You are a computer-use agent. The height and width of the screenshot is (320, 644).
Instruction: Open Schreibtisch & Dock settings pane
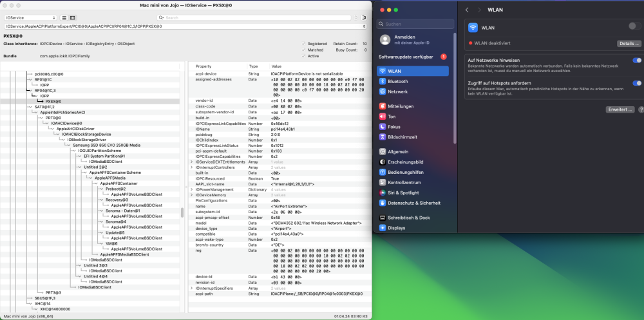[413, 218]
